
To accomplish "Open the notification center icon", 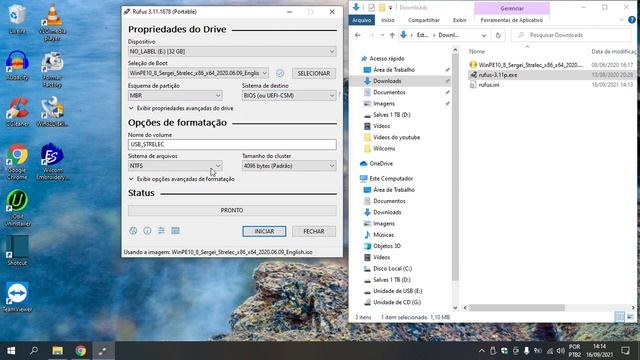I will pos(625,351).
